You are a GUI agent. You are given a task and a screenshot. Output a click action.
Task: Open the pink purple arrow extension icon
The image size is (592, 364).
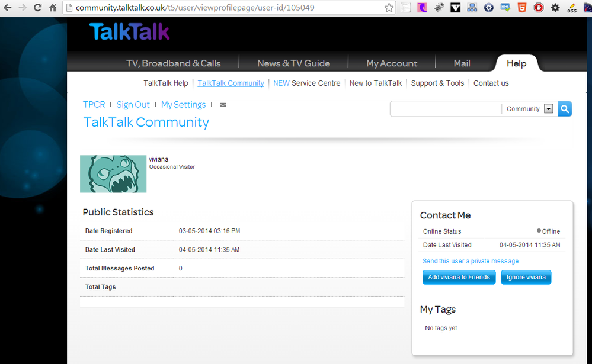click(x=422, y=8)
